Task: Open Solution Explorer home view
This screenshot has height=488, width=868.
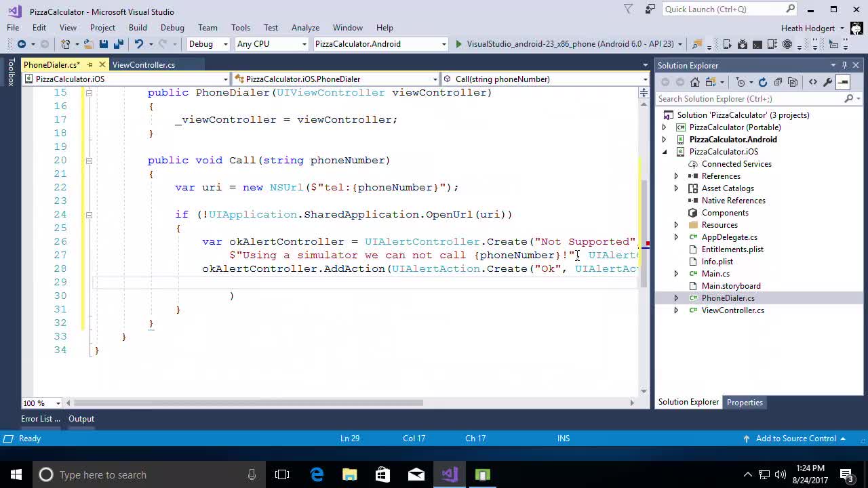Action: (694, 81)
